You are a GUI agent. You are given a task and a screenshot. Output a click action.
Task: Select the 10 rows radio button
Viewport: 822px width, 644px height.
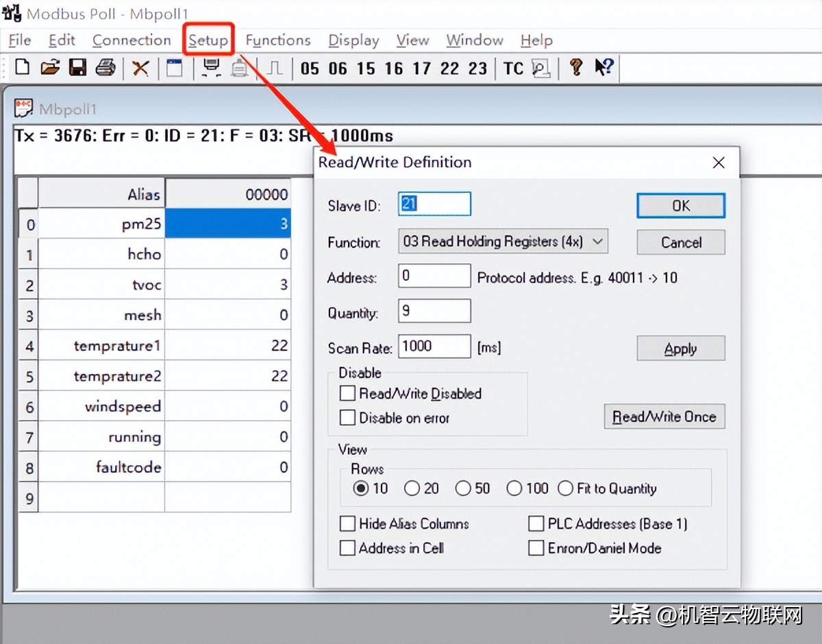tap(361, 488)
